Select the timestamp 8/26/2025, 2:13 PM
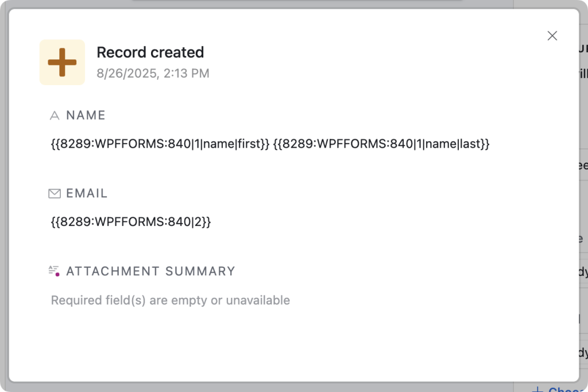 [153, 73]
